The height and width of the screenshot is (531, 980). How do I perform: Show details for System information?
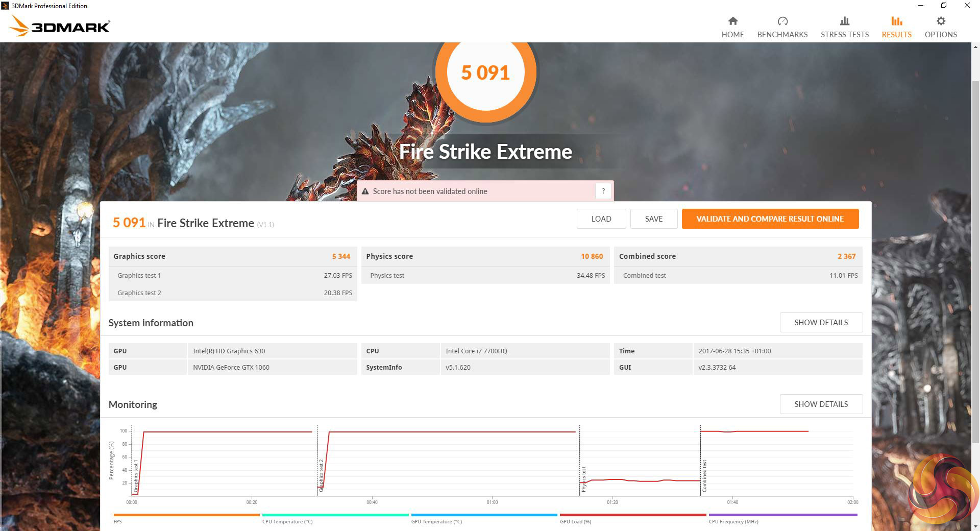pyautogui.click(x=821, y=322)
